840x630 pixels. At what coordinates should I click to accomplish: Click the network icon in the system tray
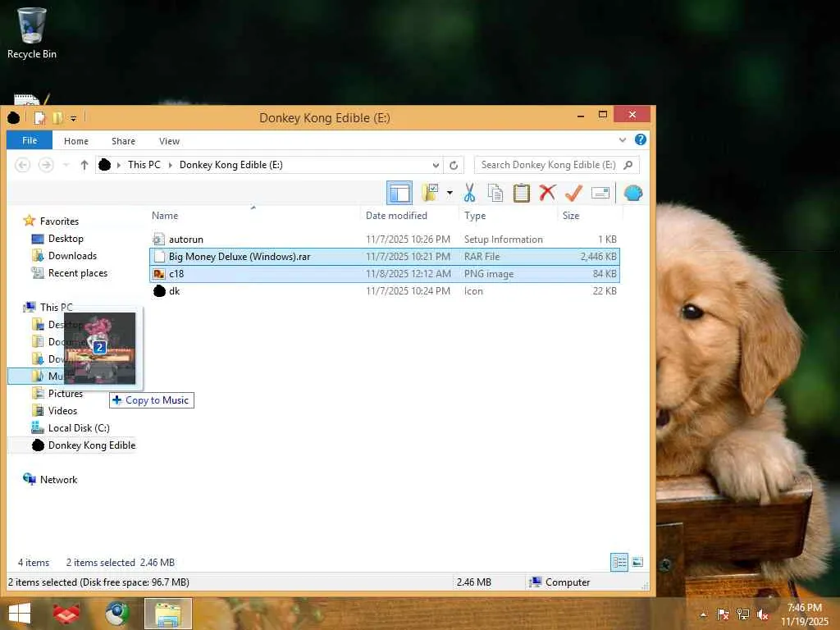[742, 614]
